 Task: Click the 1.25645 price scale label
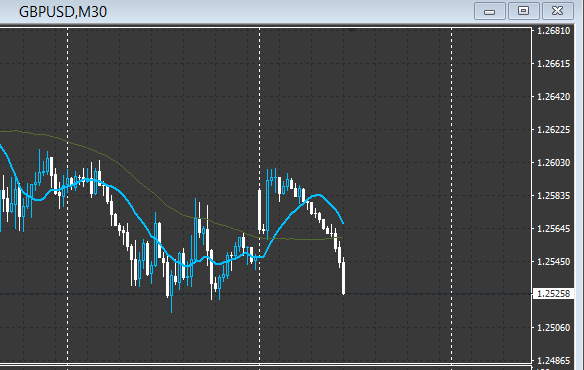pyautogui.click(x=553, y=229)
